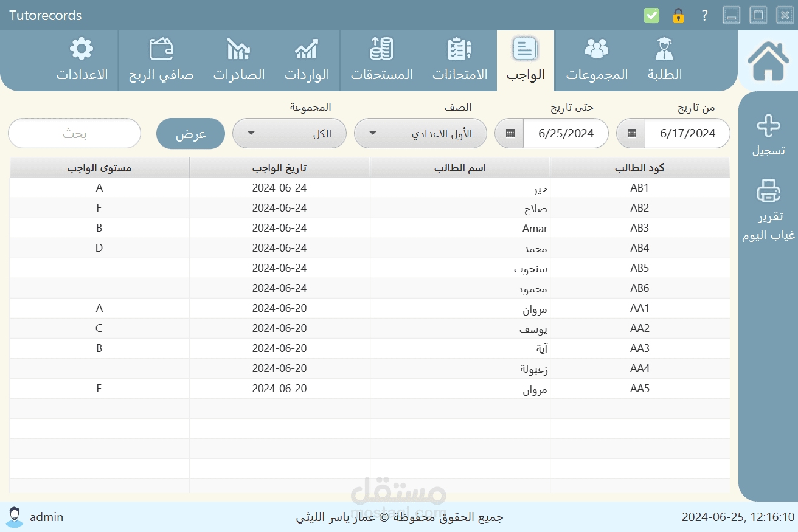798x532 pixels.
Task: Select student name Amar
Action: pos(460,228)
